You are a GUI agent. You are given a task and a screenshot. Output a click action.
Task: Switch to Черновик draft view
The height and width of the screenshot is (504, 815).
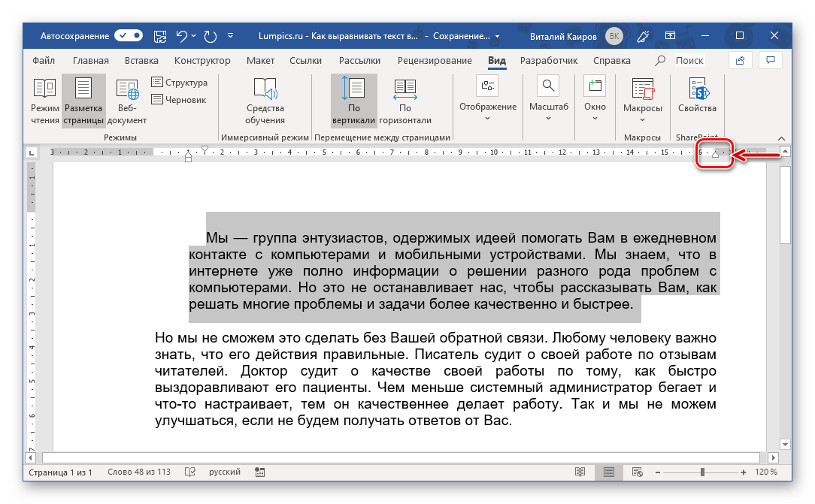[x=179, y=99]
